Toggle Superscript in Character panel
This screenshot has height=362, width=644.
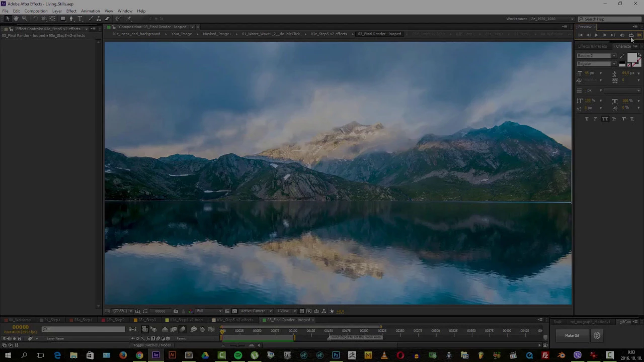624,119
